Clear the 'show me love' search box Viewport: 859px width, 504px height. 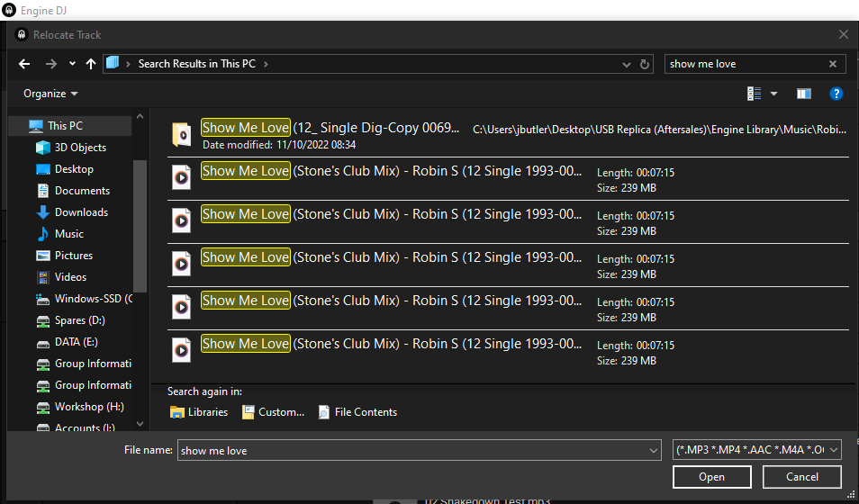pos(833,64)
